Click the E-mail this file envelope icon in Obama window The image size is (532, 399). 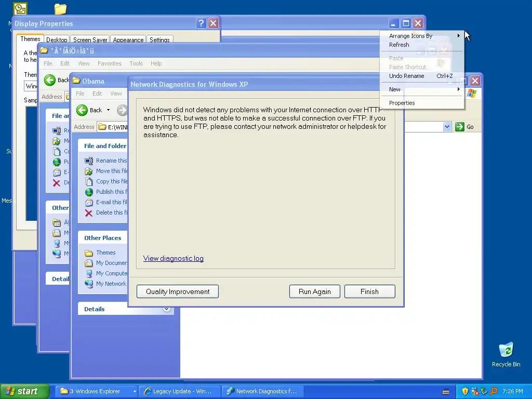tap(89, 203)
